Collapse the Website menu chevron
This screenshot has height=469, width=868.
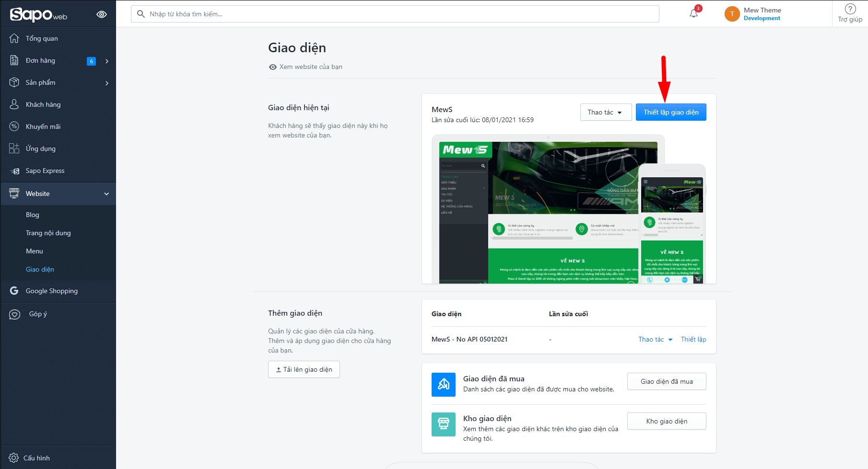tap(106, 194)
